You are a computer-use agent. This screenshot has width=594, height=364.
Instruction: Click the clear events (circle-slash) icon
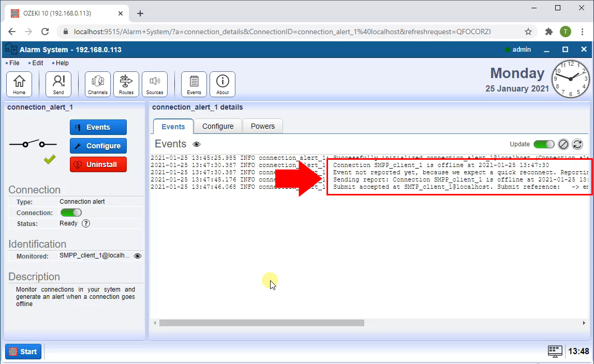[563, 144]
